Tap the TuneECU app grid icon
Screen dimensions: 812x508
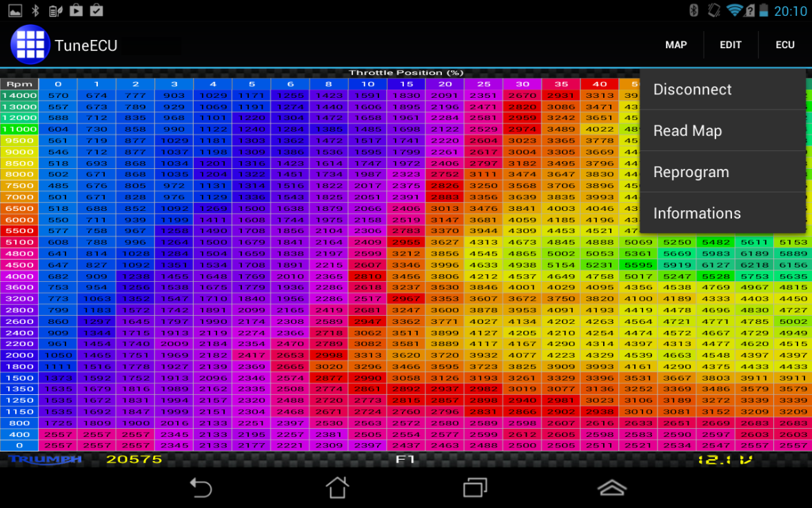30,45
